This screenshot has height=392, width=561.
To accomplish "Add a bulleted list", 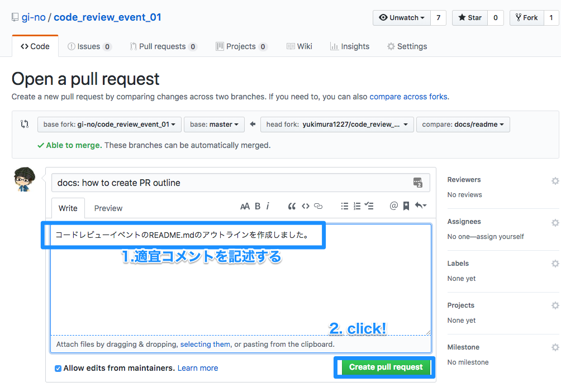I will 345,206.
